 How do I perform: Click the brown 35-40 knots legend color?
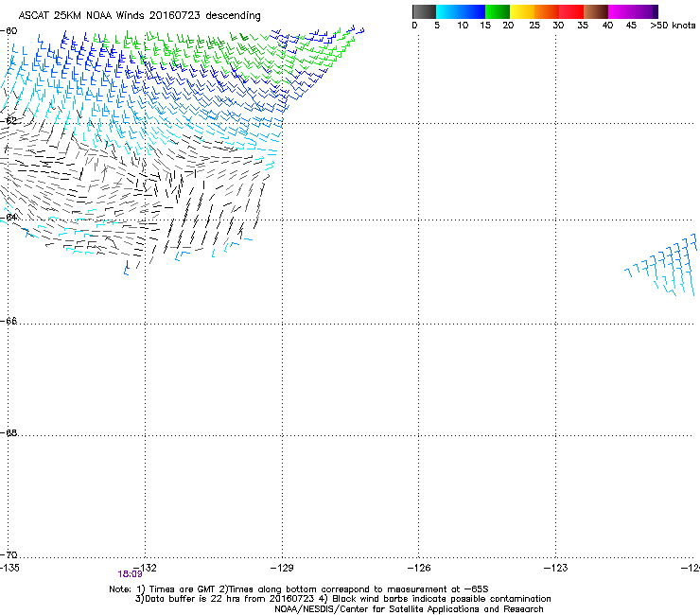(x=596, y=11)
